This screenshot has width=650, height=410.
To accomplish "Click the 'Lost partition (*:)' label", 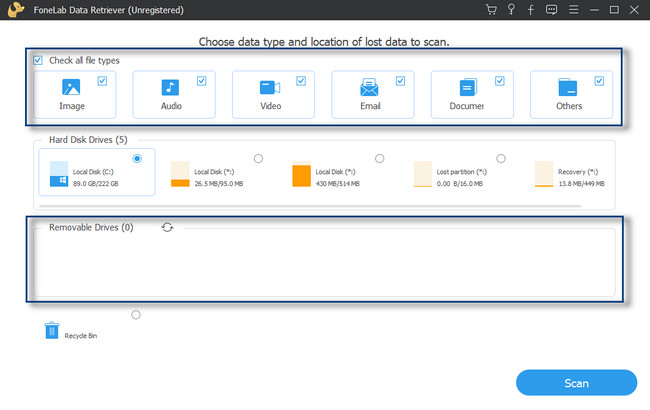I will tap(462, 172).
